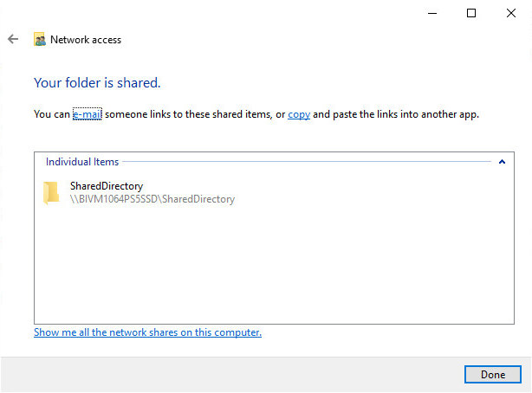
Task: Select the SharedDirectory item name
Action: [x=106, y=186]
